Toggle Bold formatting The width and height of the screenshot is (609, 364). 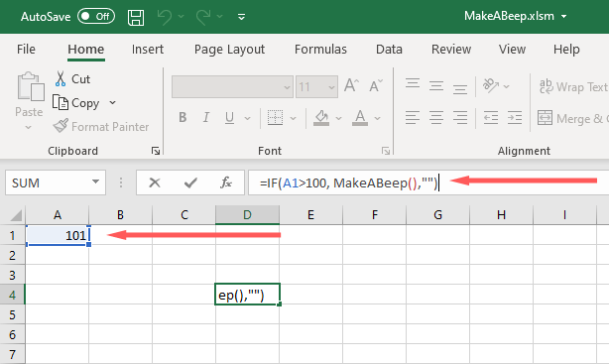point(183,117)
